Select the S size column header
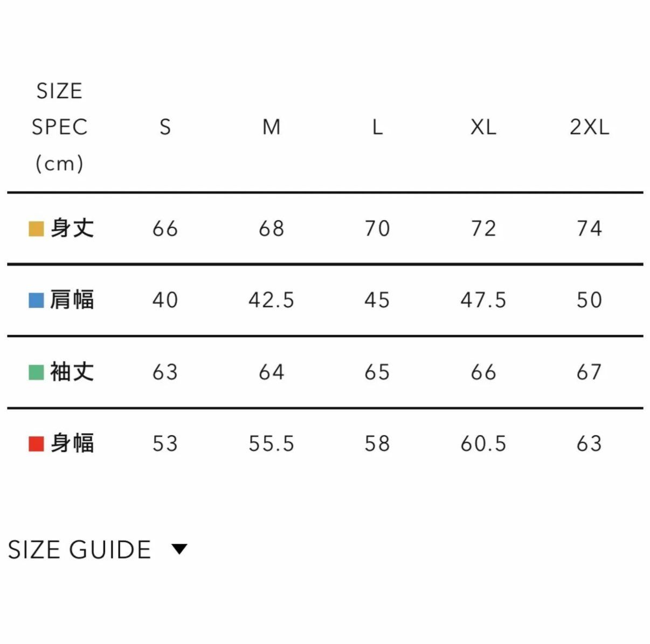 click(x=165, y=127)
